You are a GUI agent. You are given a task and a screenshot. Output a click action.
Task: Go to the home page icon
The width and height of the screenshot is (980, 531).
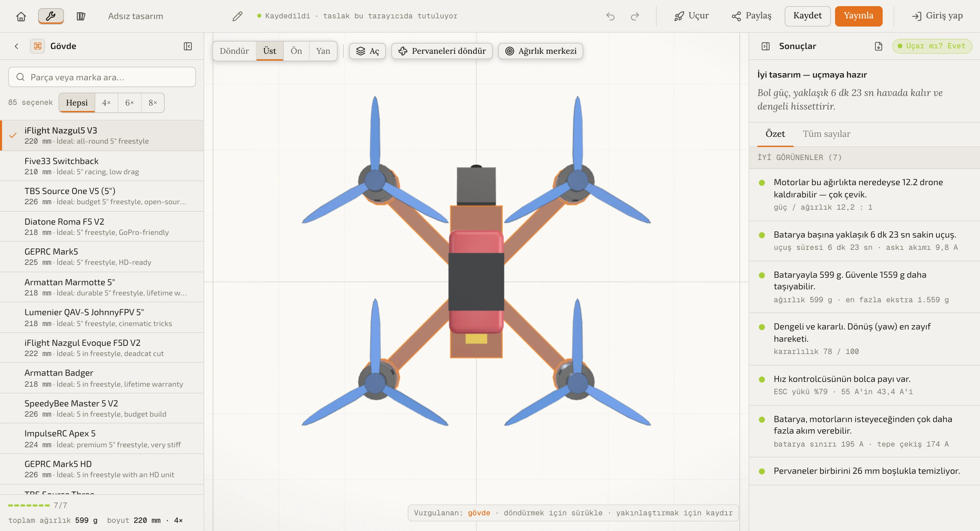pos(21,16)
